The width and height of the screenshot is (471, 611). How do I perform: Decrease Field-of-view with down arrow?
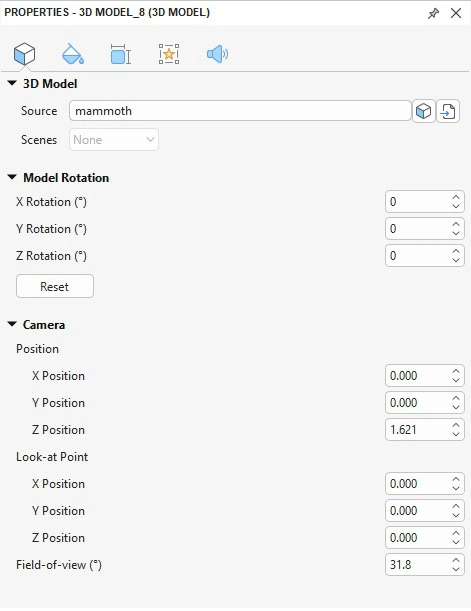(x=456, y=569)
